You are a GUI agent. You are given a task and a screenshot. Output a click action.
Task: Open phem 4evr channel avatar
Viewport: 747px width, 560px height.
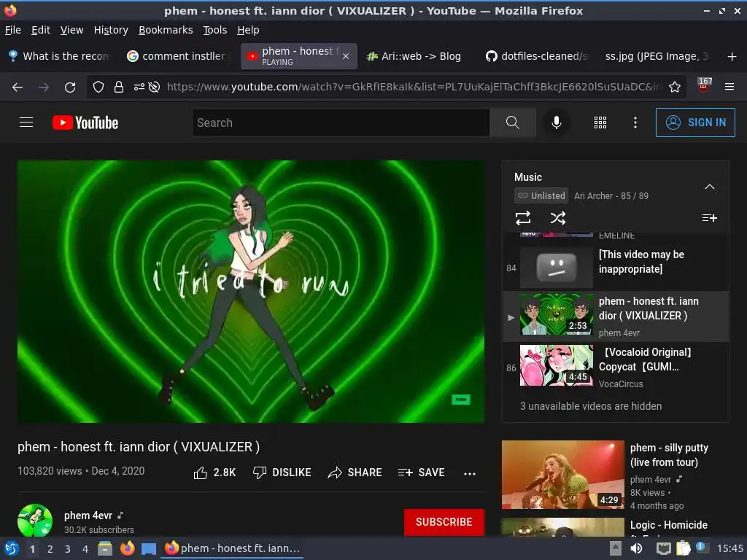35,521
